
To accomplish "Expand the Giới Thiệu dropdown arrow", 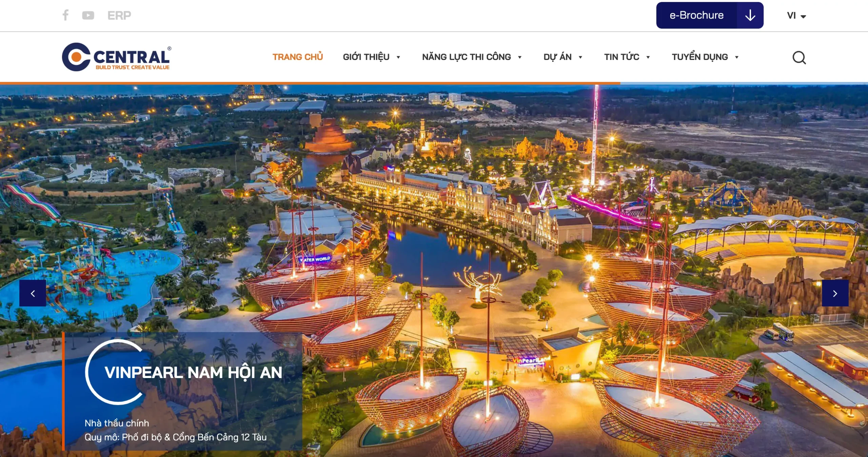I will pyautogui.click(x=398, y=57).
